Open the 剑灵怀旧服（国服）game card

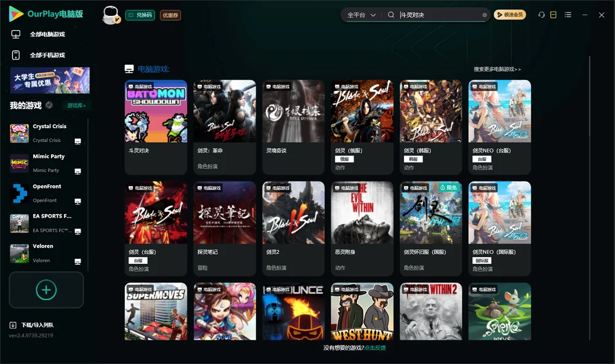point(431,229)
